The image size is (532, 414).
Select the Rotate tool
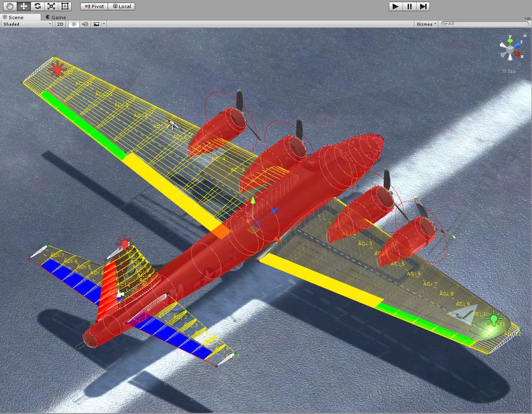(37, 6)
